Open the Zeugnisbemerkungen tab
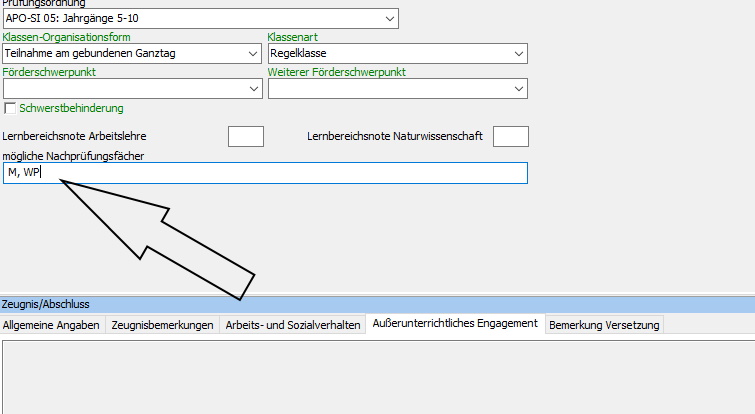 click(162, 325)
